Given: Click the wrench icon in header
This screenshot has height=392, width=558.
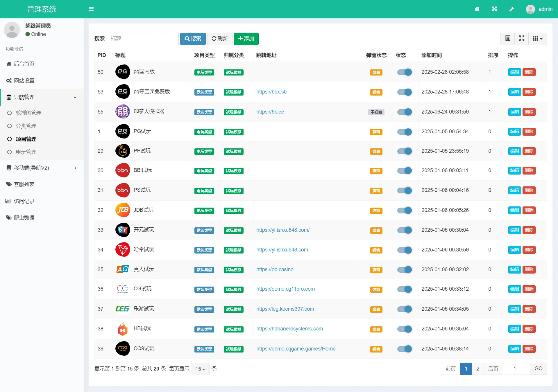Looking at the screenshot, I should tap(512, 9).
